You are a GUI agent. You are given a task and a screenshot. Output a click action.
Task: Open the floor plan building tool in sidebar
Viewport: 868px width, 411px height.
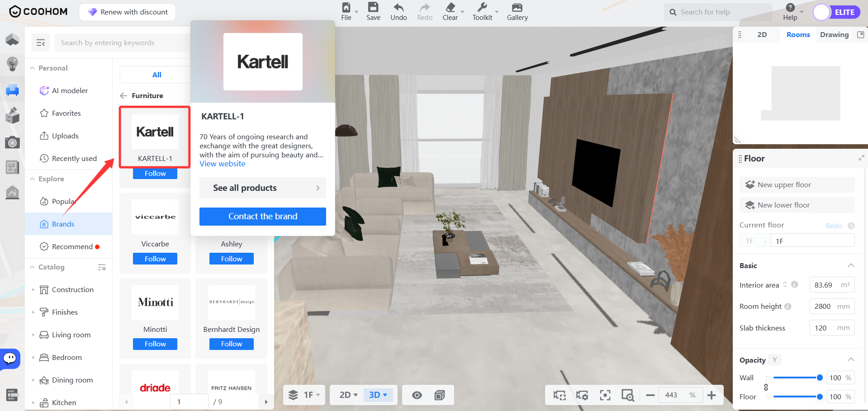(x=12, y=40)
